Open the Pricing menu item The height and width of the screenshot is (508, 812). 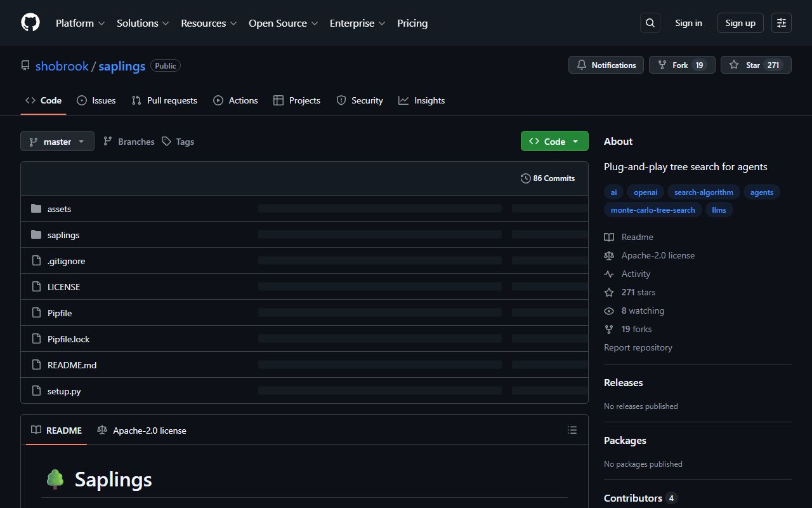pyautogui.click(x=412, y=23)
